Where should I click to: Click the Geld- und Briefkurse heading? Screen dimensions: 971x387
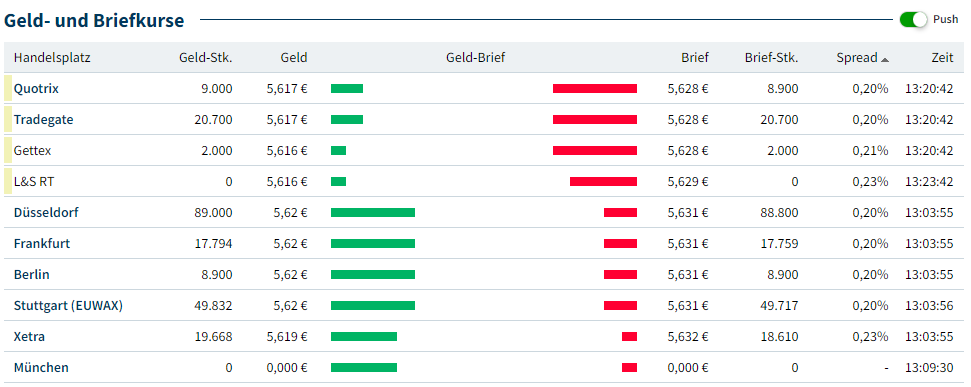[94, 20]
